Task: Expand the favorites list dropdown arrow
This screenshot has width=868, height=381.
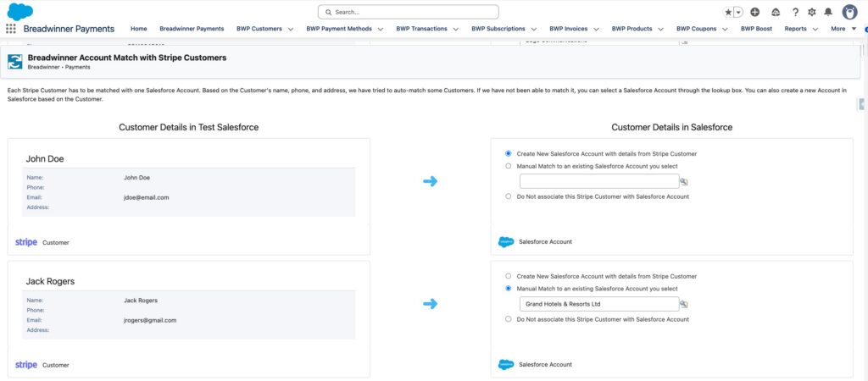Action: pyautogui.click(x=738, y=12)
